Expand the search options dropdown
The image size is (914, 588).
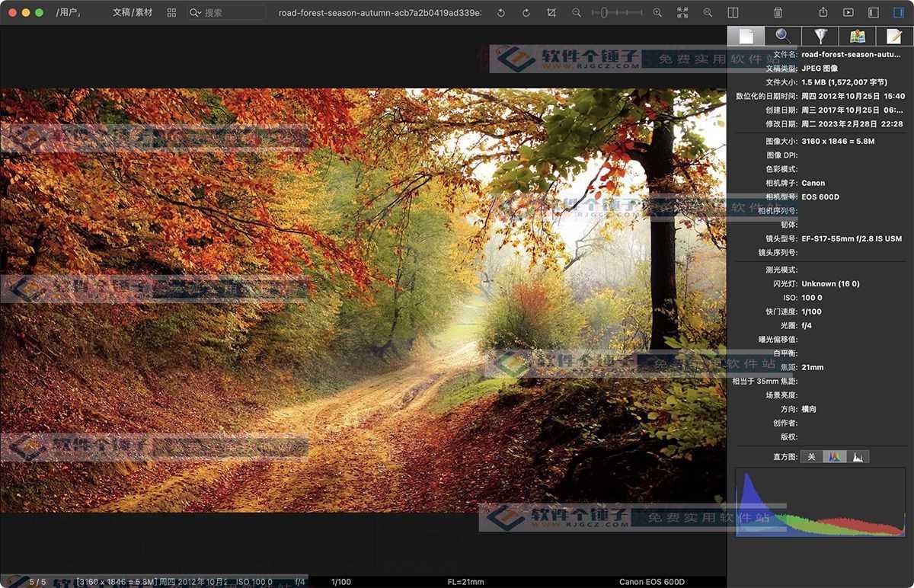tap(196, 13)
